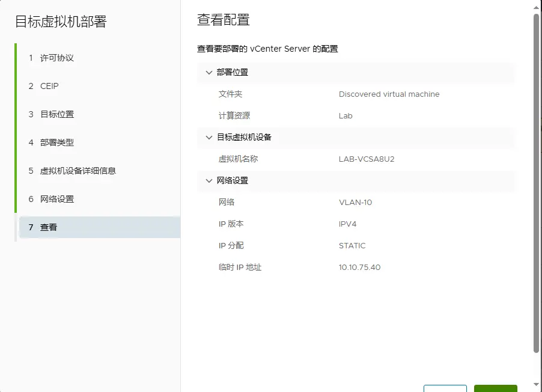Click the scrollbar up arrow

536,7
